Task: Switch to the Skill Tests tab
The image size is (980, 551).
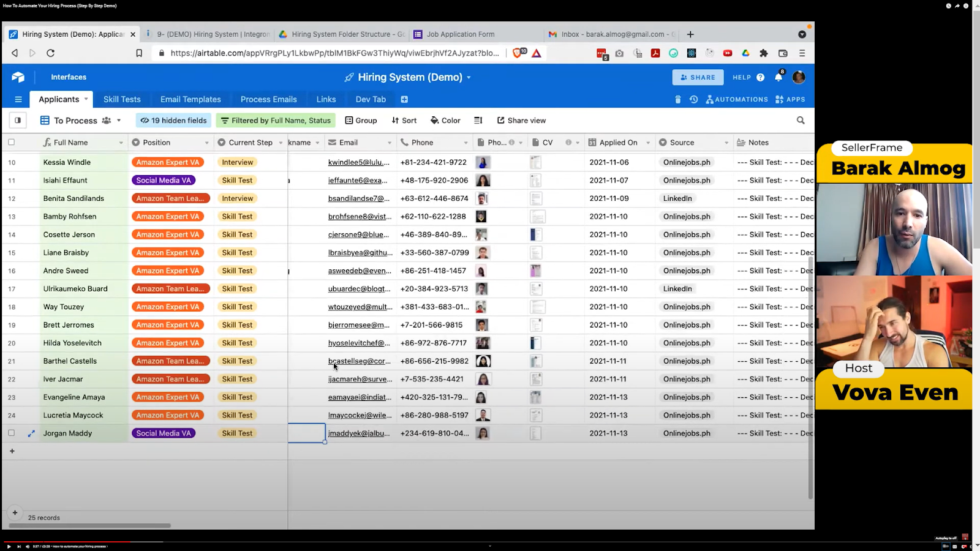Action: point(122,99)
